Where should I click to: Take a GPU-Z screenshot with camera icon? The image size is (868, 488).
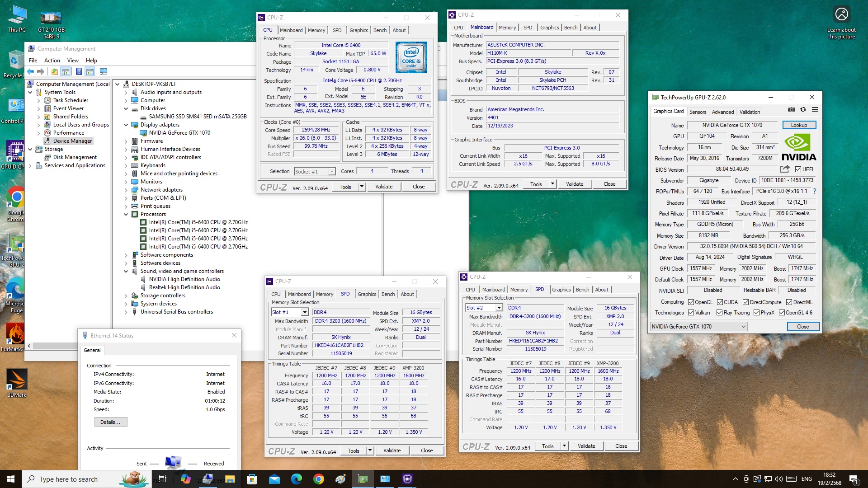pyautogui.click(x=791, y=109)
